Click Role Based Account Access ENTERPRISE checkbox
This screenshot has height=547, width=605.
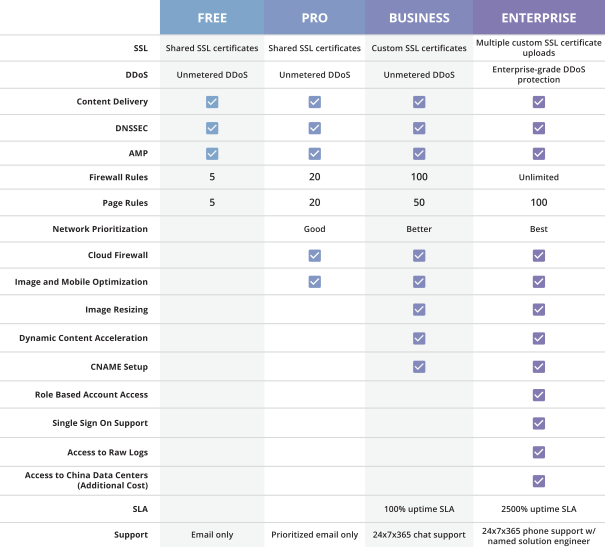point(538,395)
